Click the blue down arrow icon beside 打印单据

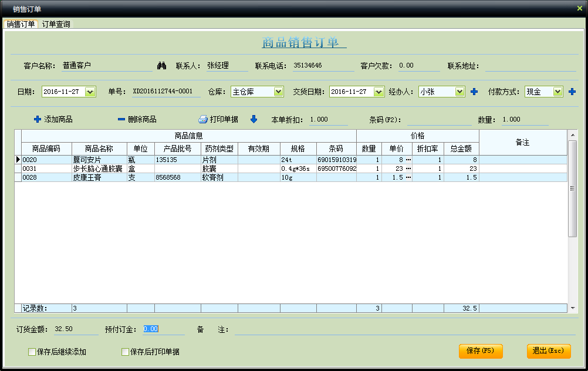pos(254,119)
